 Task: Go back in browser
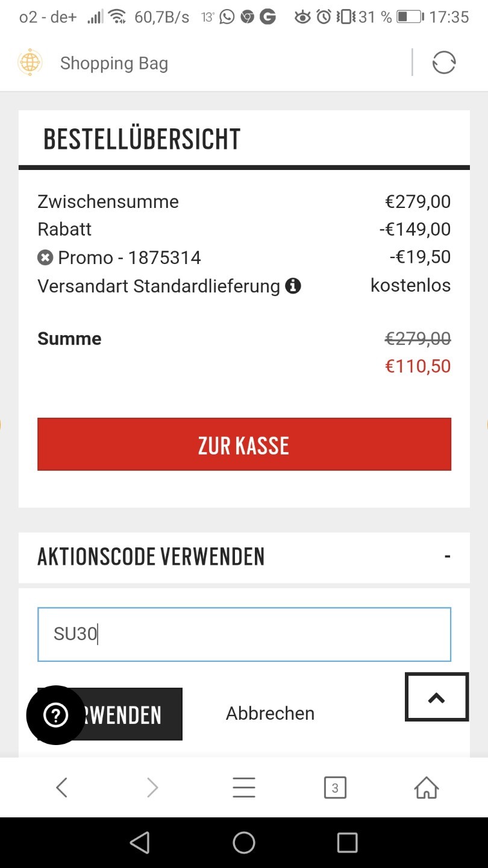click(61, 787)
